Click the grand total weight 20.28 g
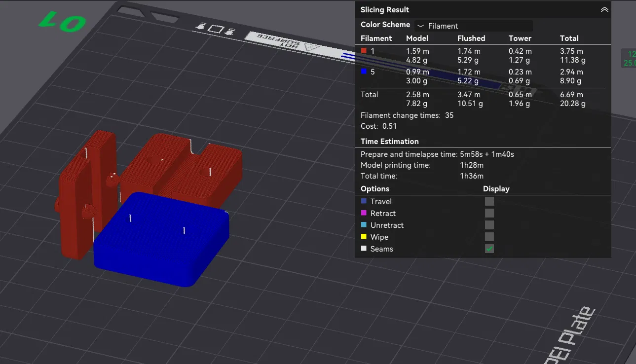Image resolution: width=636 pixels, height=364 pixels. [573, 104]
